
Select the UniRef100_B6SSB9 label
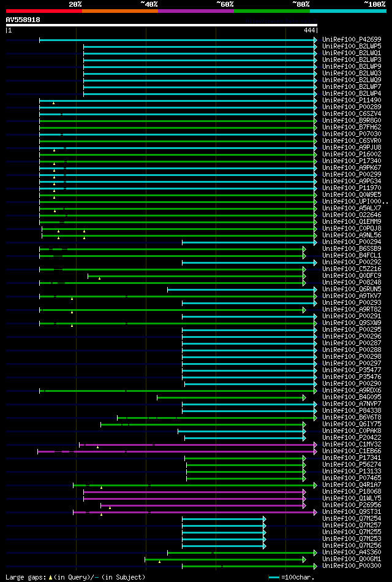[x=352, y=249]
